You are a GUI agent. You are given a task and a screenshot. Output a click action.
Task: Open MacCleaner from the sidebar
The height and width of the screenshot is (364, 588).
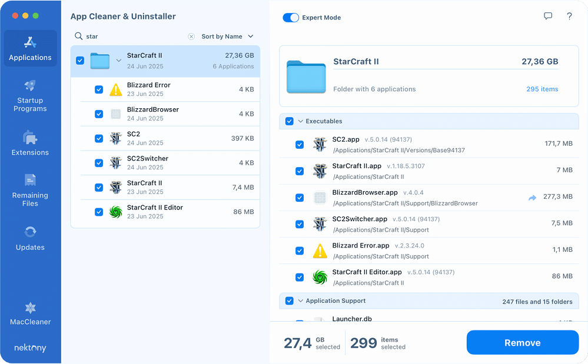31,314
